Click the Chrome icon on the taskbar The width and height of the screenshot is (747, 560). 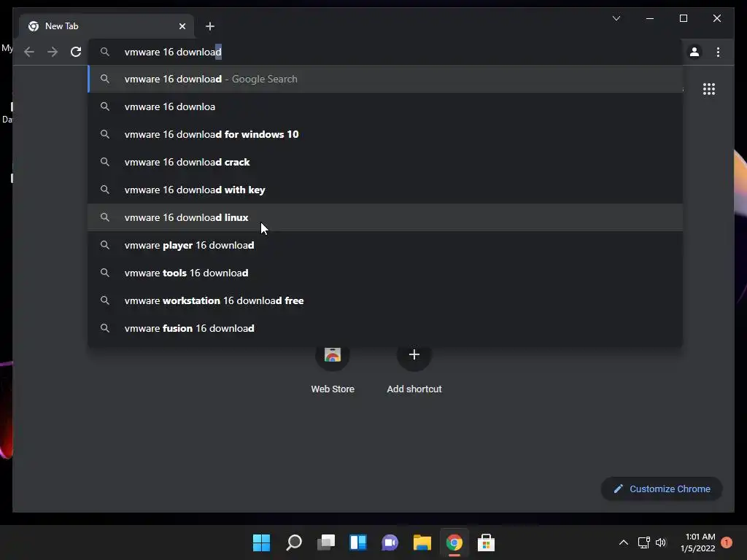click(x=454, y=542)
